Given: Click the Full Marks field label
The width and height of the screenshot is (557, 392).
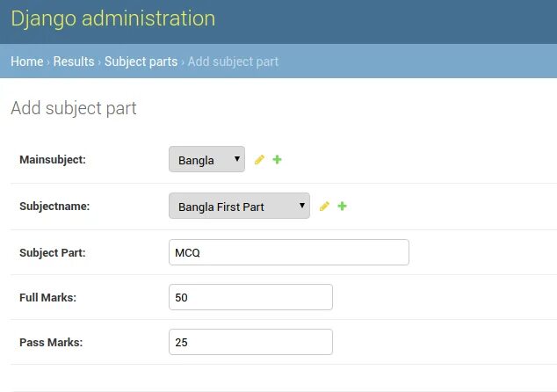Looking at the screenshot, I should (x=47, y=297).
